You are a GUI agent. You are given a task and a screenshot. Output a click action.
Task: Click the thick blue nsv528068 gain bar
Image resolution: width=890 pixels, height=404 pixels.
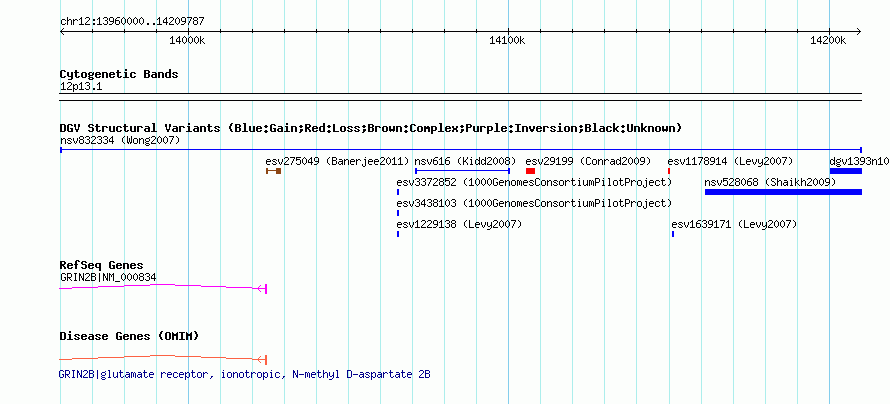pyautogui.click(x=783, y=192)
